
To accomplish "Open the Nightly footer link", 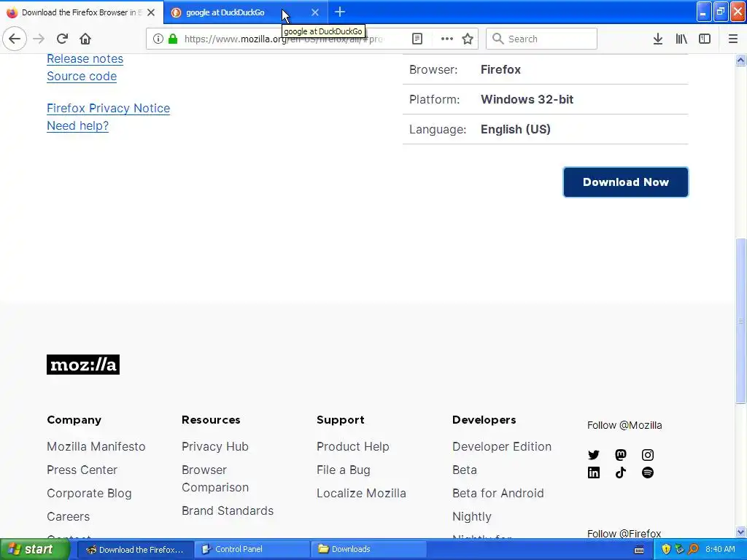I will 472,517.
